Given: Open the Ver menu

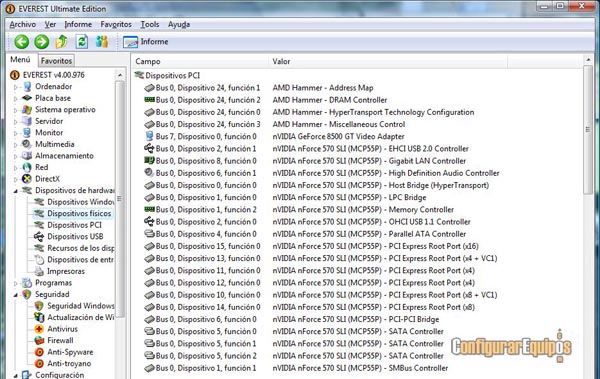Looking at the screenshot, I should coord(50,25).
